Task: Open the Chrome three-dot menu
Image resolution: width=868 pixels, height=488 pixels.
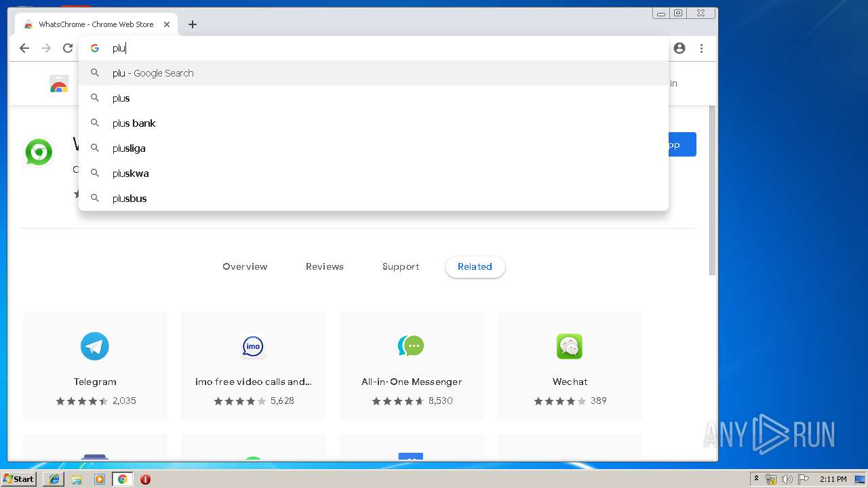Action: coord(701,48)
